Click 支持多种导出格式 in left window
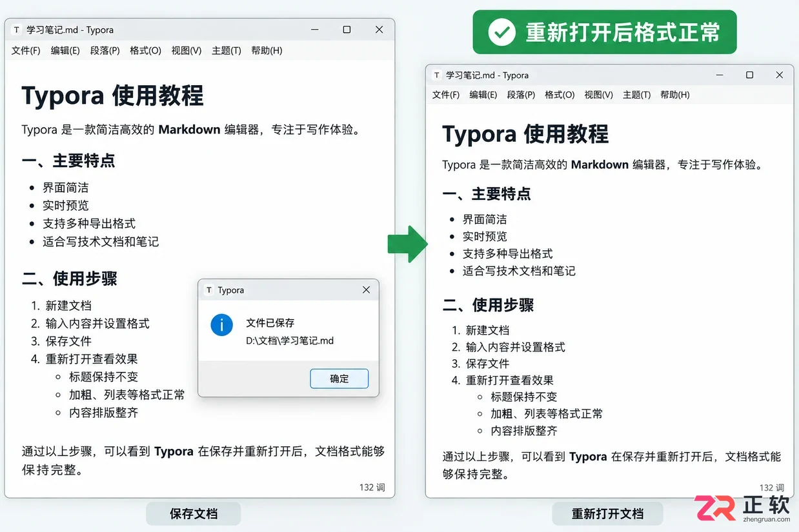799x532 pixels. [x=89, y=224]
